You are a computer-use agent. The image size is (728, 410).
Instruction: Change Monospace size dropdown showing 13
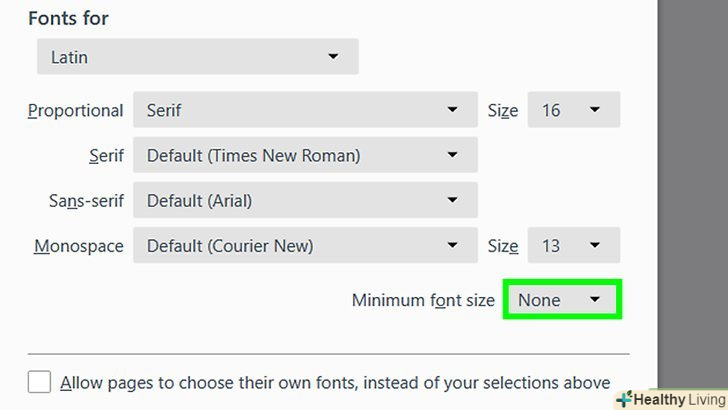574,245
